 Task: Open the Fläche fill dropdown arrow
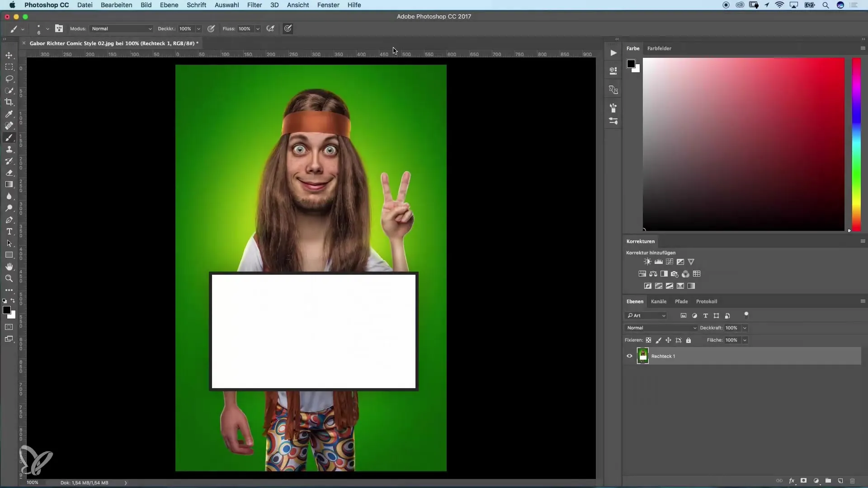click(745, 340)
